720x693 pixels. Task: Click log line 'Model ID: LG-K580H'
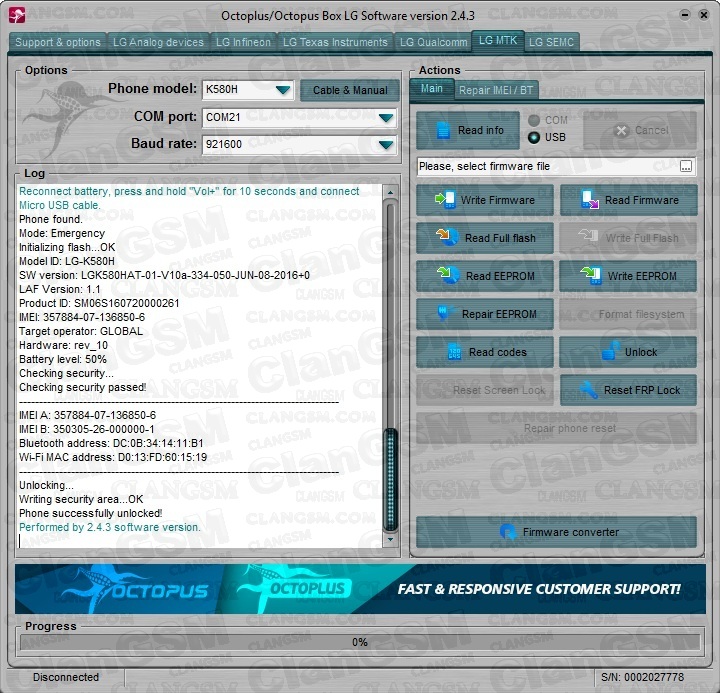pos(67,261)
